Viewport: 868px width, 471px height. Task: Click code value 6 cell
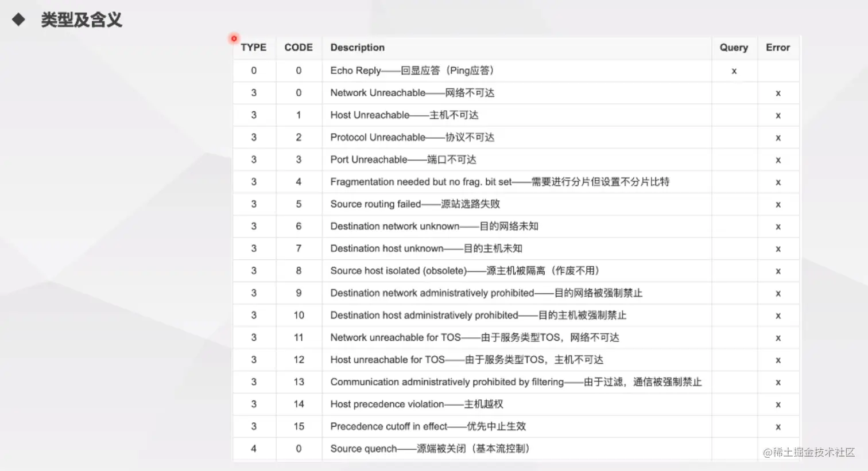299,226
